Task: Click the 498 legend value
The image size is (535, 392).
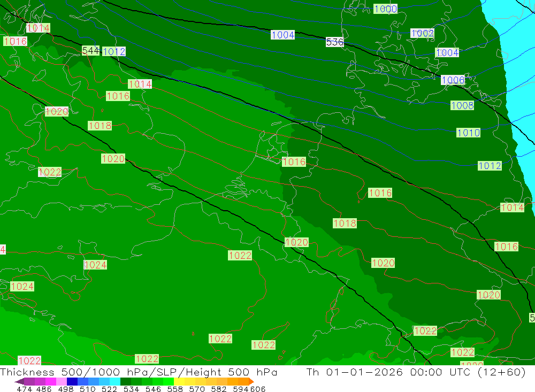Action: (66, 389)
